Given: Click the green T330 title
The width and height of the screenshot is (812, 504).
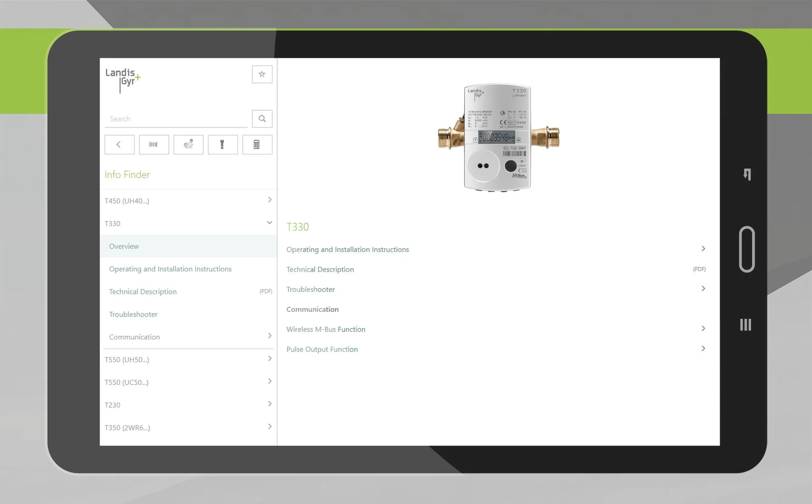Looking at the screenshot, I should click(x=297, y=227).
